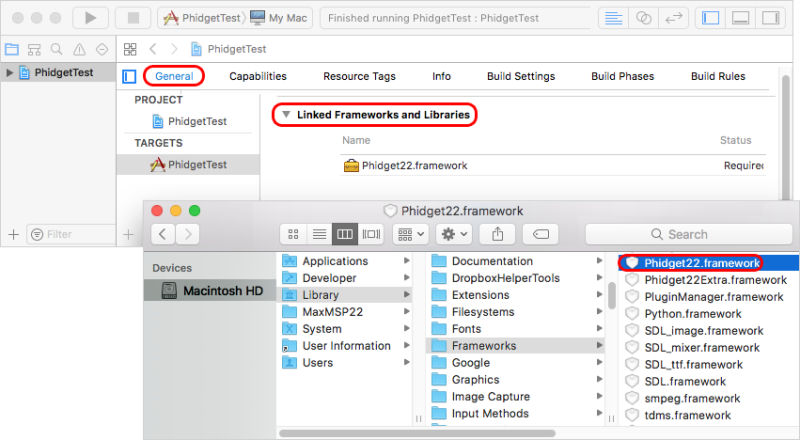Open Finder action gear menu

(455, 234)
